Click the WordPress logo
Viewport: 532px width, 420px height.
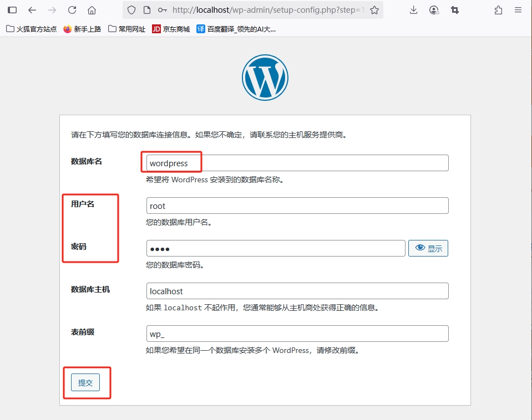265,77
